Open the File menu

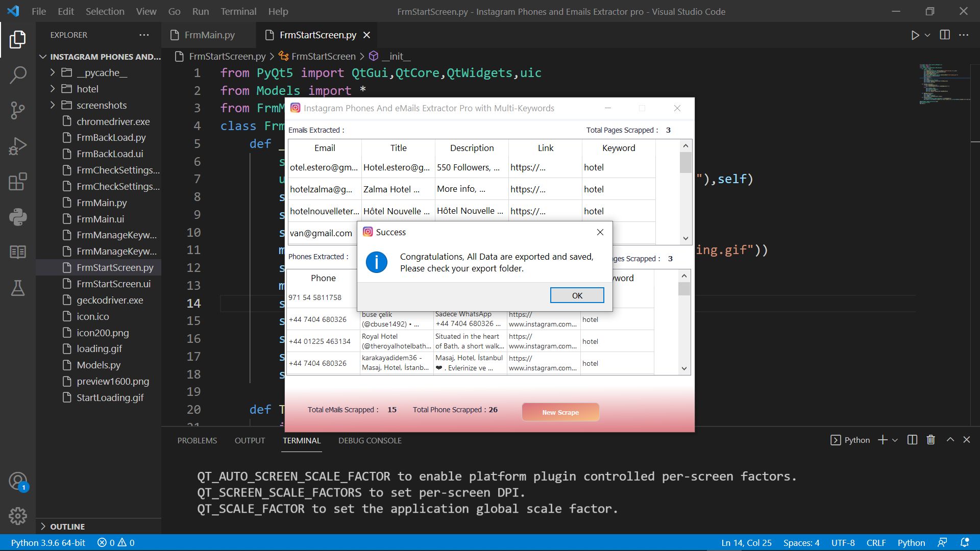coord(39,11)
